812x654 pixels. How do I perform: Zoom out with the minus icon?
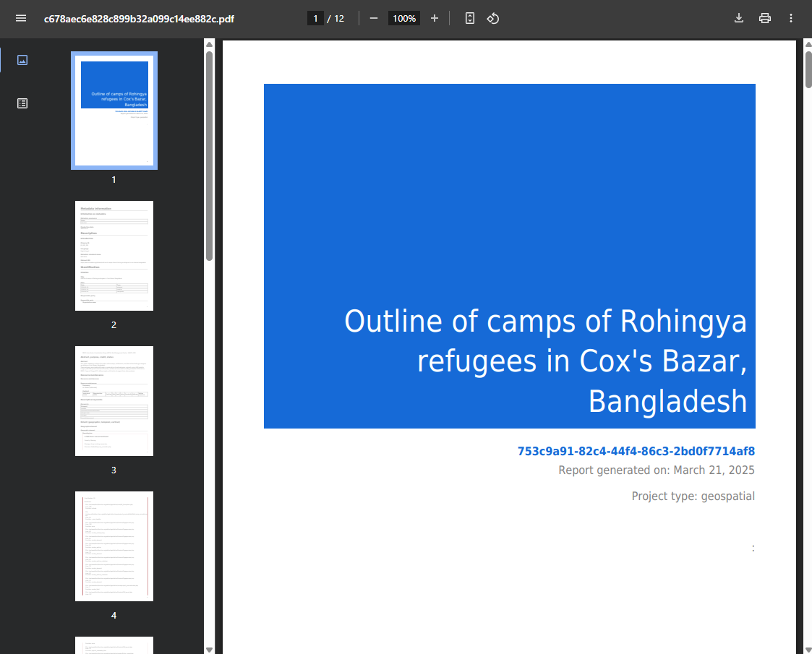[x=374, y=18]
